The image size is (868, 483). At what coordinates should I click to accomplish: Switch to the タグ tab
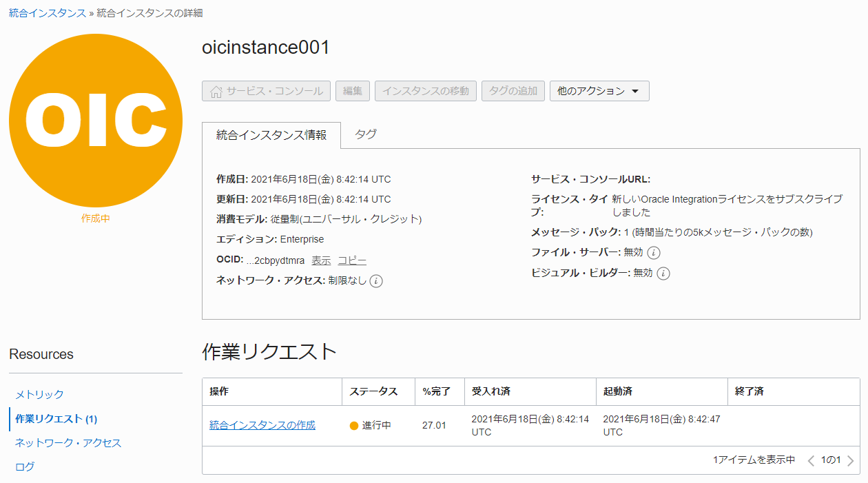click(x=366, y=134)
